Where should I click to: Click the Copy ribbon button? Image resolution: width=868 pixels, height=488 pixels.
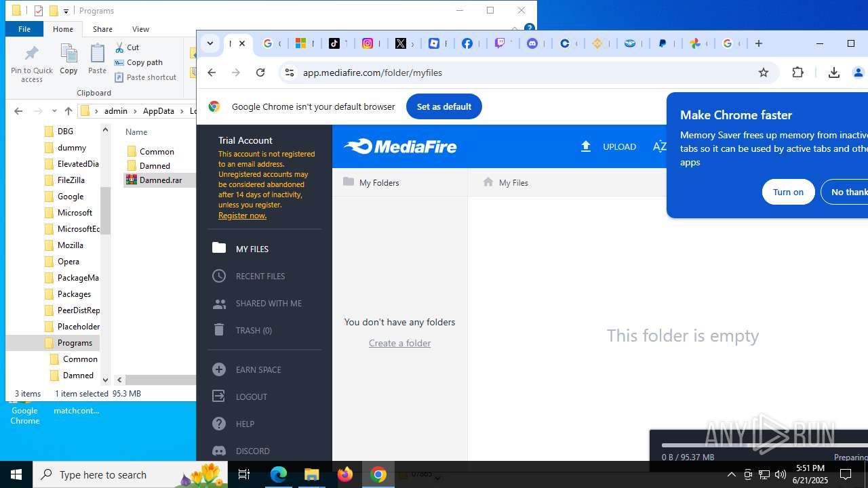point(68,59)
